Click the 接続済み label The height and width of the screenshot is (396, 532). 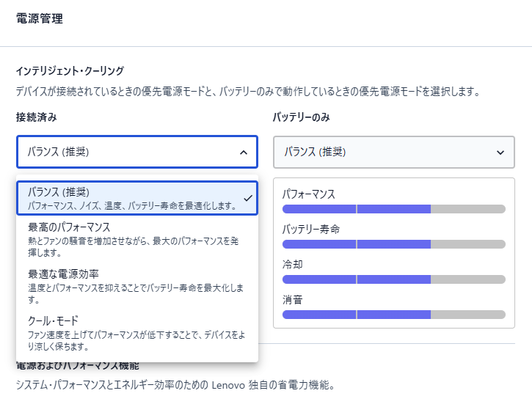(36, 117)
